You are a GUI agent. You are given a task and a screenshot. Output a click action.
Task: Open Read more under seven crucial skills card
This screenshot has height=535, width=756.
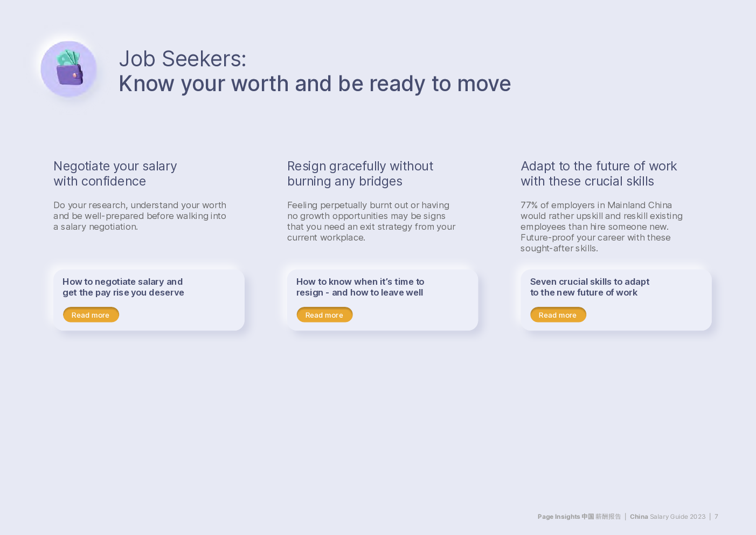558,315
